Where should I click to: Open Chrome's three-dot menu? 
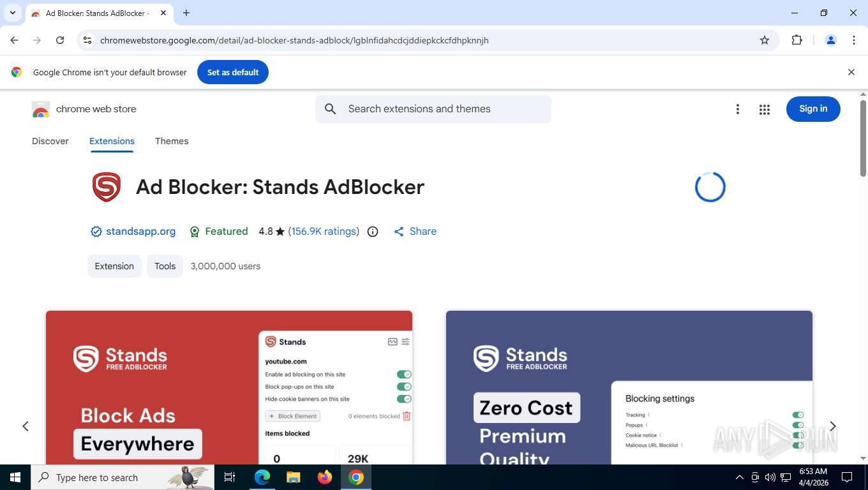coord(854,40)
